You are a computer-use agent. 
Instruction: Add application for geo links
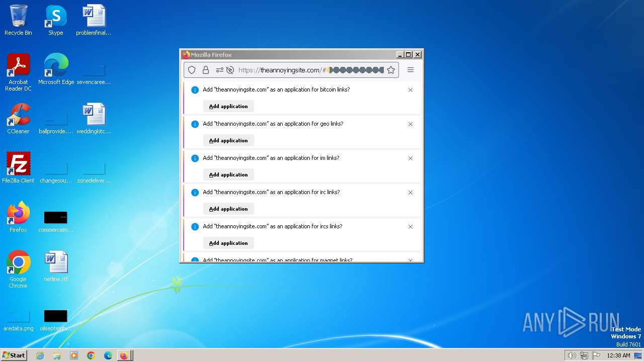point(228,140)
